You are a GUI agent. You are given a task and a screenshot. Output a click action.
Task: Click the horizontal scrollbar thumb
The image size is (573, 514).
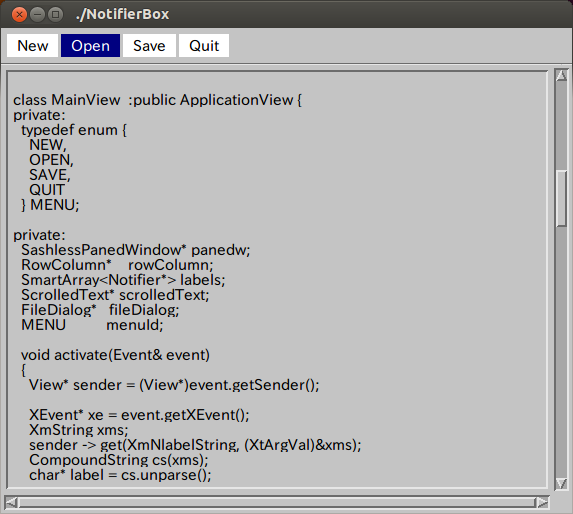point(277,503)
